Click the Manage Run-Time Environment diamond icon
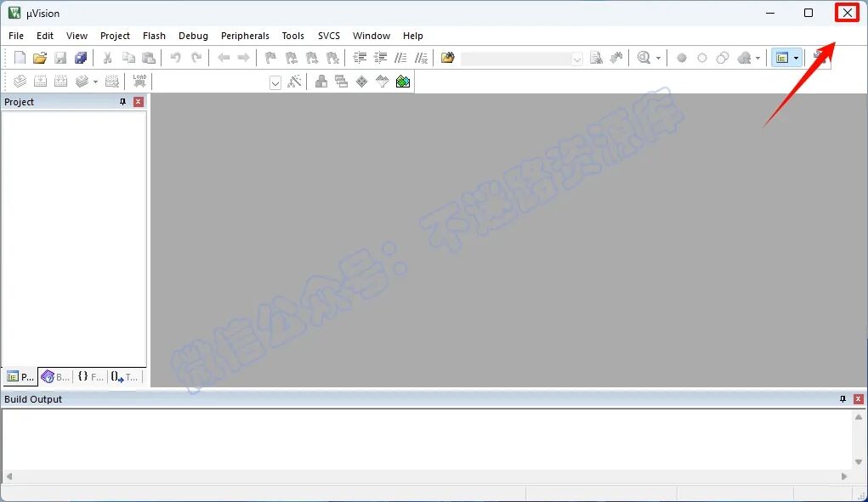The image size is (868, 502). pos(361,82)
